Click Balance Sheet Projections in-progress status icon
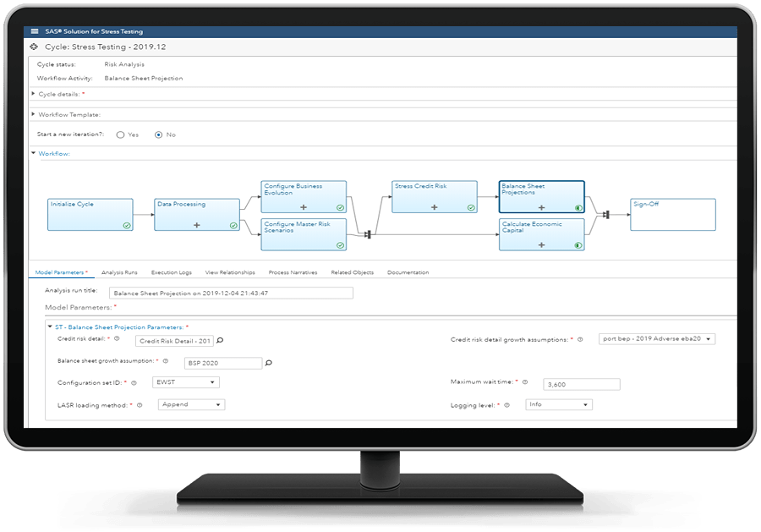The image size is (761, 532). tap(578, 208)
